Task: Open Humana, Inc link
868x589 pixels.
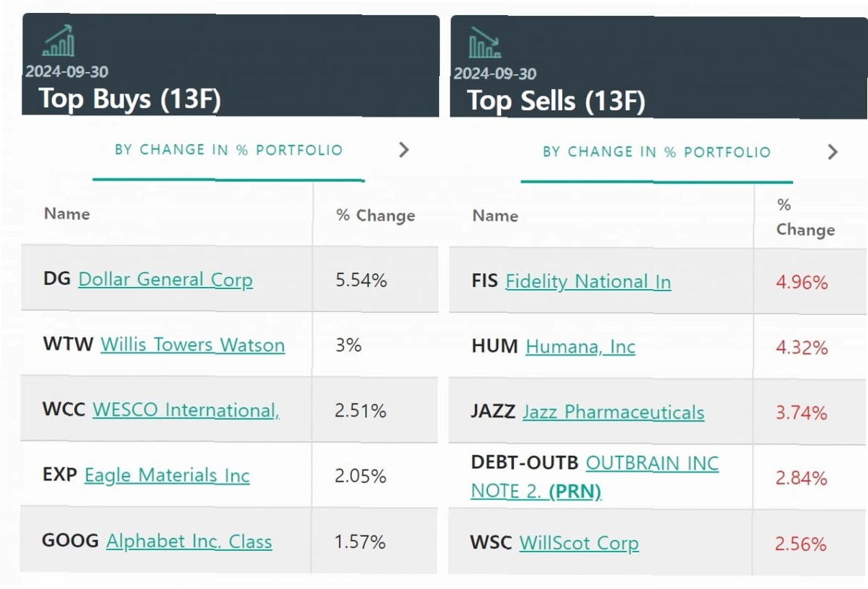Action: pyautogui.click(x=580, y=347)
